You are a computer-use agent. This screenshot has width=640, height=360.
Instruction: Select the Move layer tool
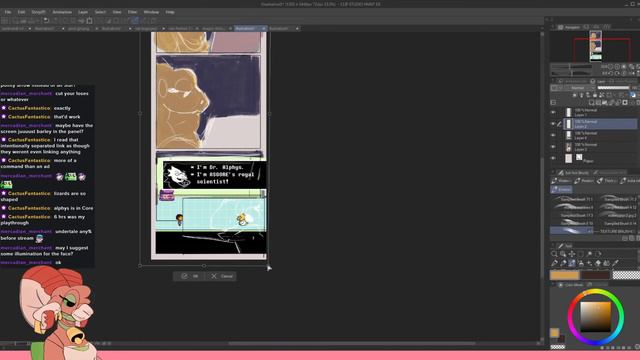tap(572, 253)
